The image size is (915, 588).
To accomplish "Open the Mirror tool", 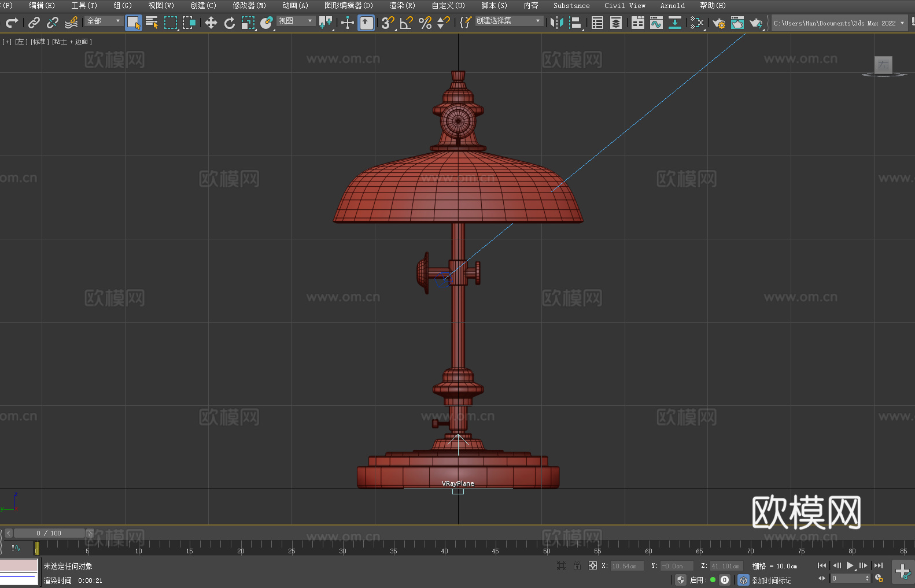I will coord(557,23).
